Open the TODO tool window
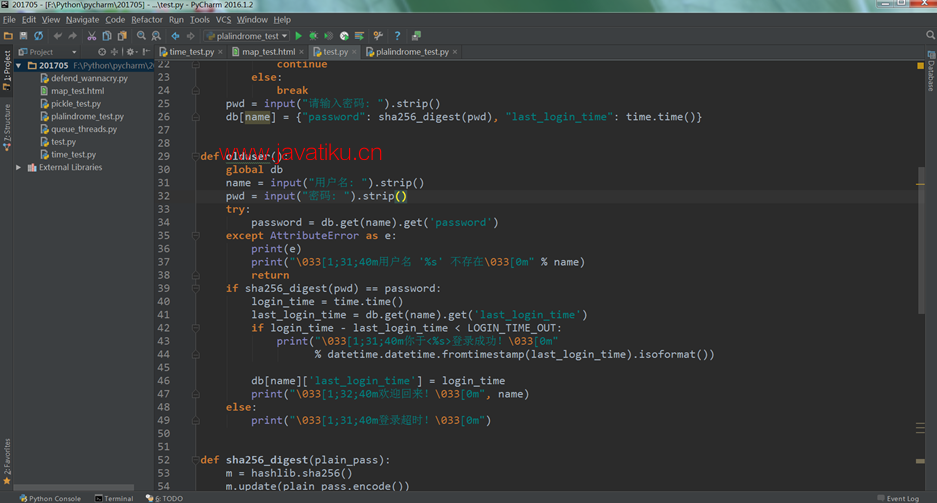 click(x=164, y=498)
